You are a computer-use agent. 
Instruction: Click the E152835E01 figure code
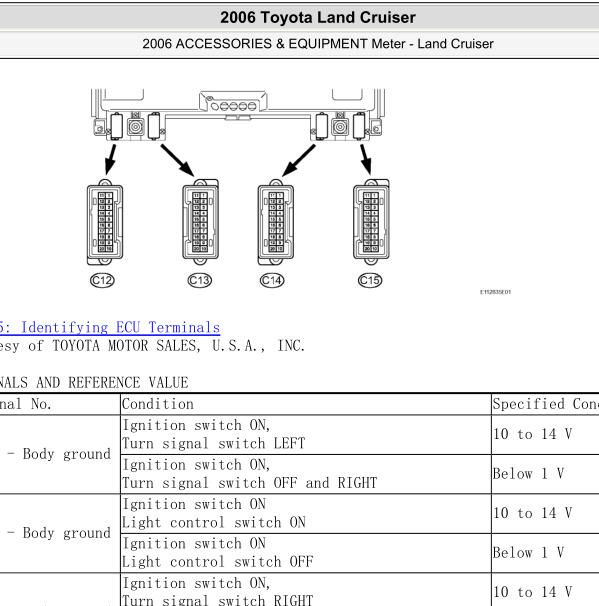495,292
